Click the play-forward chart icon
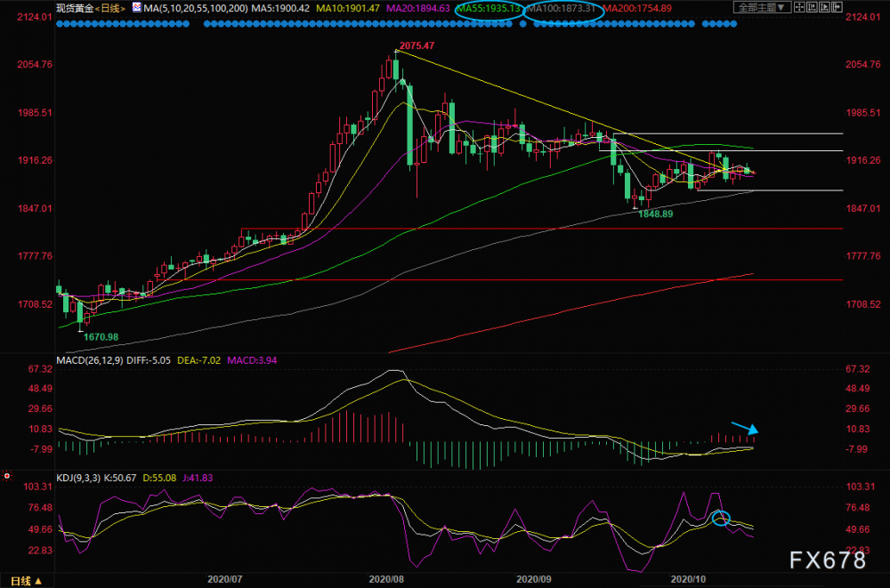 (x=824, y=7)
